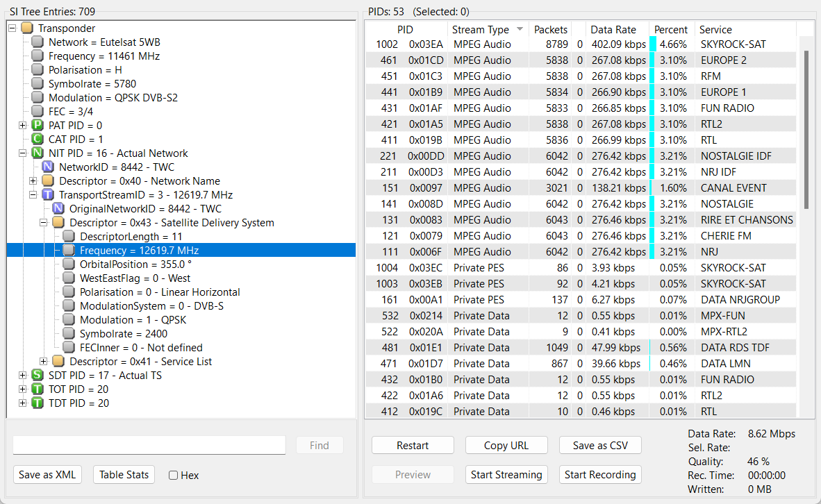This screenshot has height=504, width=821.
Task: Select the EUROPE 2 service row
Action: click(581, 60)
